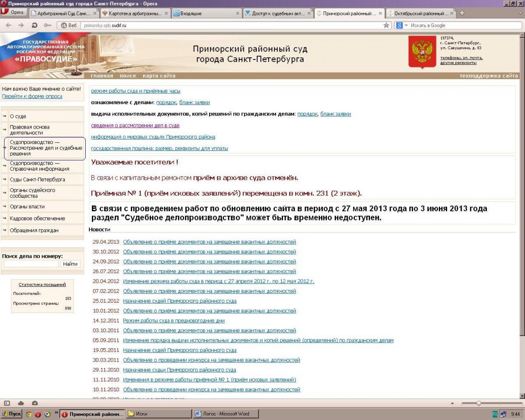Viewport: 525px width, 420px height.
Task: Click the 'техподдержка сайта' link
Action: pos(488,76)
